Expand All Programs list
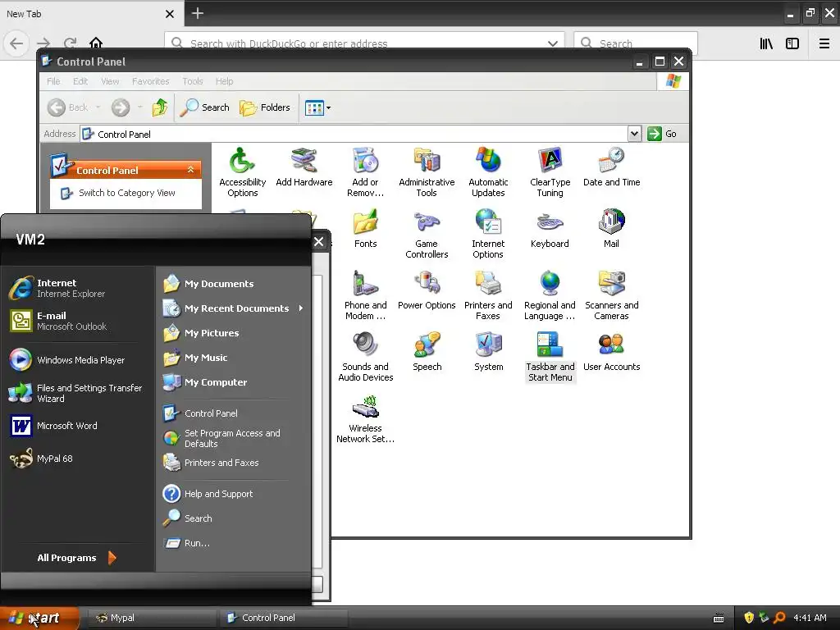The image size is (840, 630). 76,558
